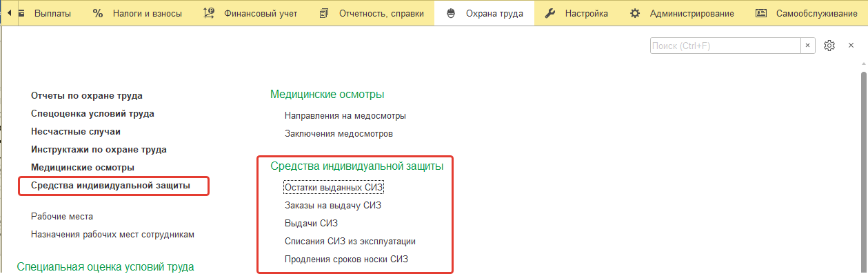
Task: Click the gear icon of Администрирование
Action: point(635,13)
